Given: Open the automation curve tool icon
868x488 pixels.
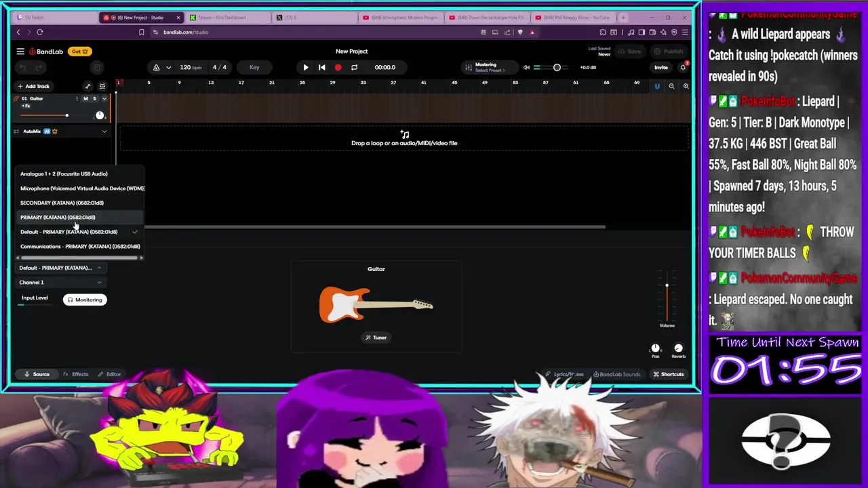Looking at the screenshot, I should tap(87, 86).
